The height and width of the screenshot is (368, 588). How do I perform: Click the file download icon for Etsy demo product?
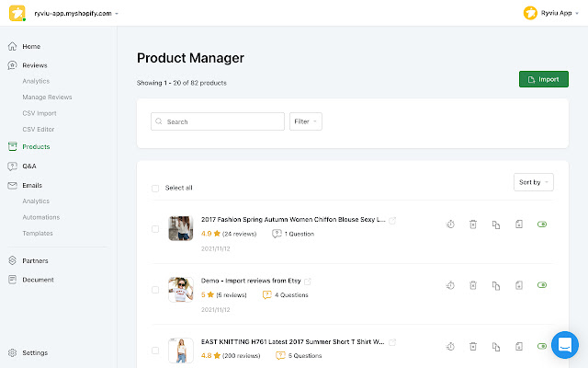coord(518,285)
